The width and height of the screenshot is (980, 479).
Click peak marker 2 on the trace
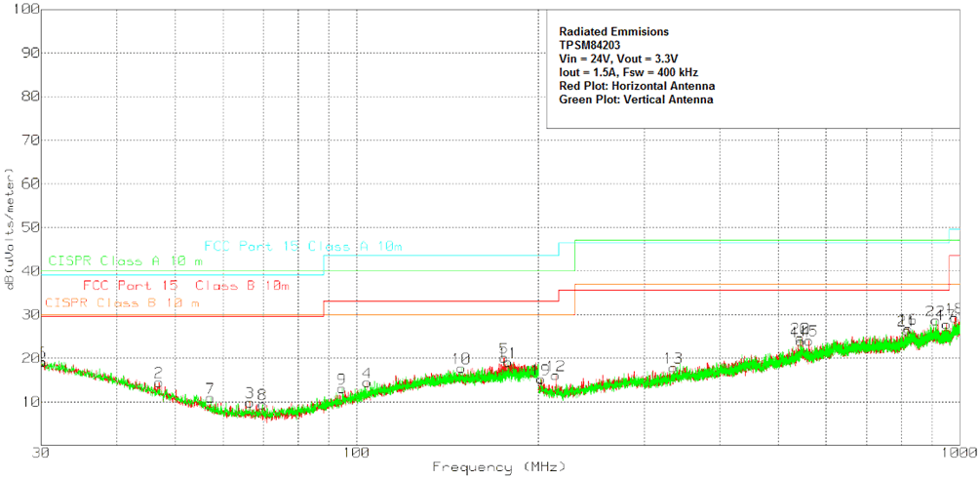(158, 374)
